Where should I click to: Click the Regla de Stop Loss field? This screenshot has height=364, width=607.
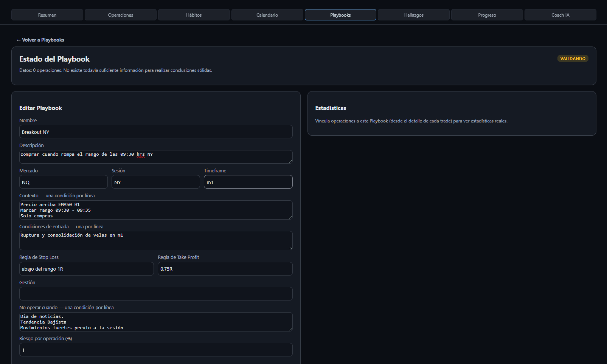click(87, 269)
